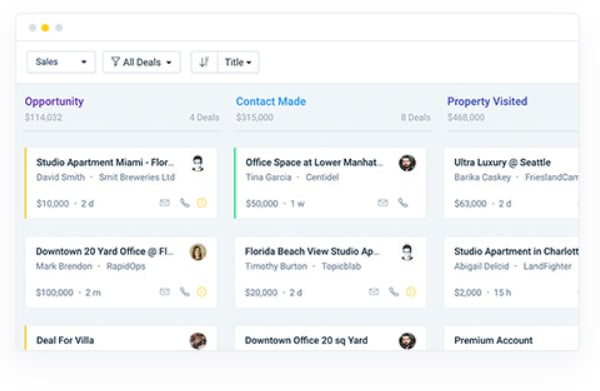Screen dimensions: 600x391
Task: Open the Deal For Villa card title
Action: pyautogui.click(x=65, y=340)
